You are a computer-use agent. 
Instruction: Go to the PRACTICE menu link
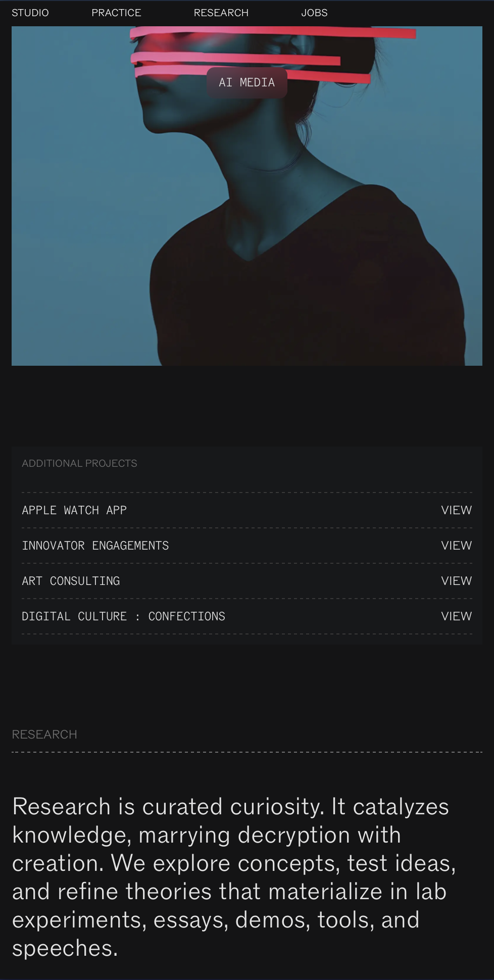116,13
